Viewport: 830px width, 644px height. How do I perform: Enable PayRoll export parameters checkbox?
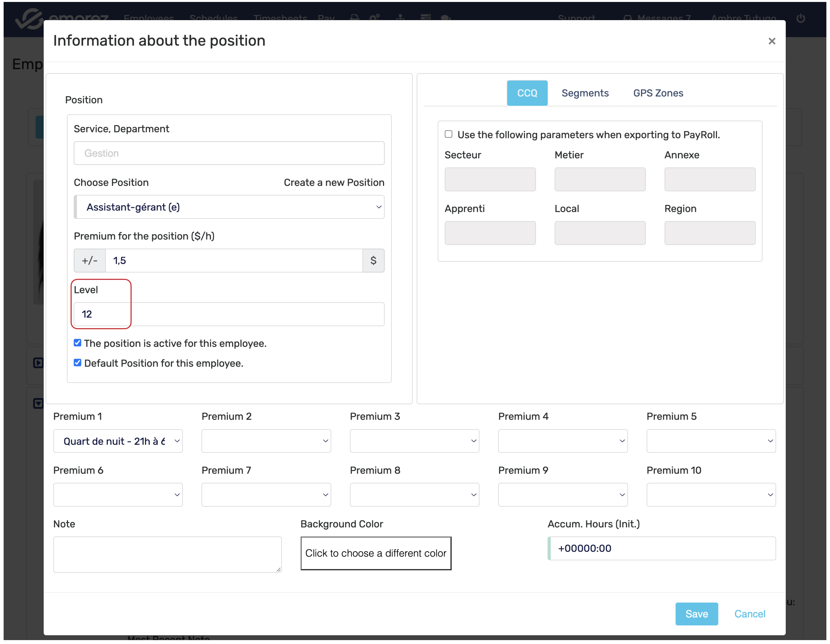pos(448,134)
